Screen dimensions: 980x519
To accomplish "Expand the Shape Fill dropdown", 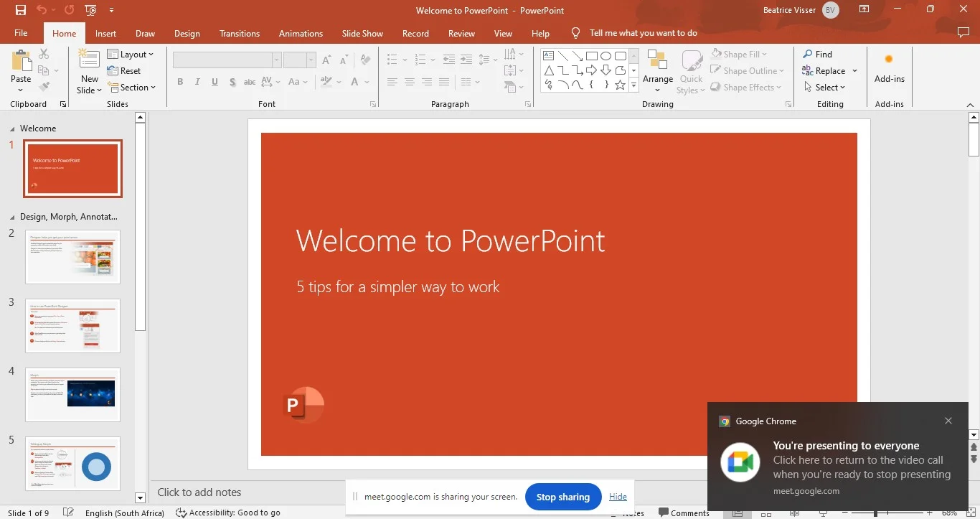I will pyautogui.click(x=739, y=54).
